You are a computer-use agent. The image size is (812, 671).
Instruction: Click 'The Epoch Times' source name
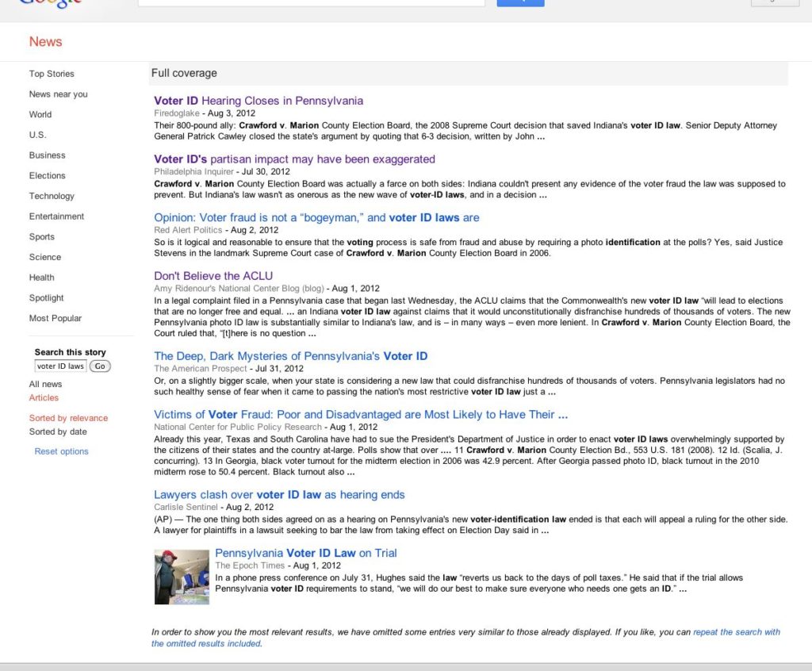[250, 566]
